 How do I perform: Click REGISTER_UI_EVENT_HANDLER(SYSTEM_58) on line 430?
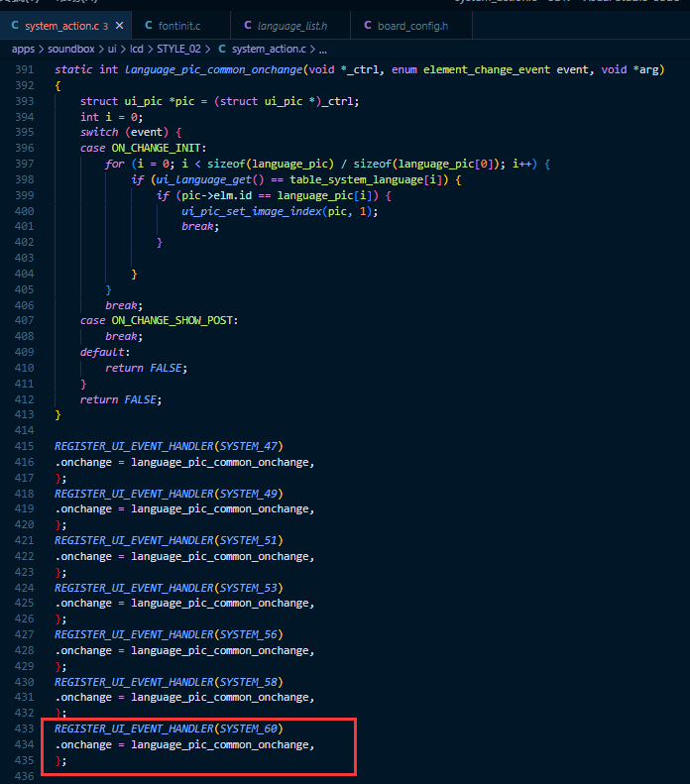[169, 682]
